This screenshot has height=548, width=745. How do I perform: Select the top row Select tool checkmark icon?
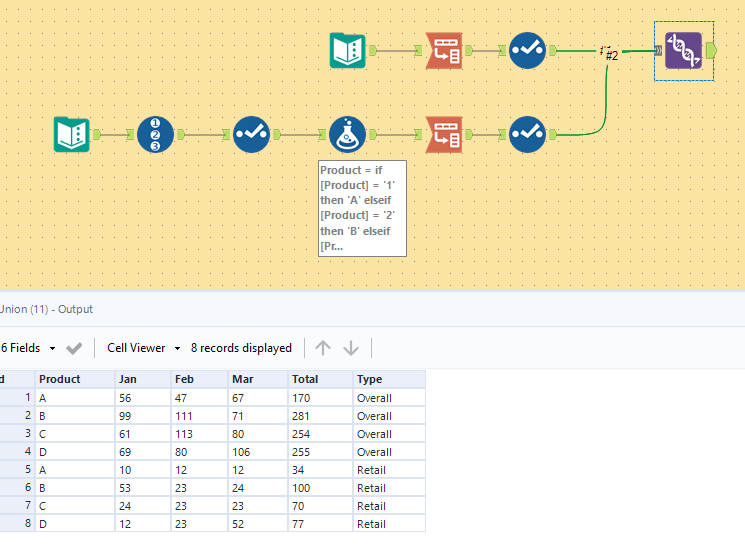pos(527,50)
